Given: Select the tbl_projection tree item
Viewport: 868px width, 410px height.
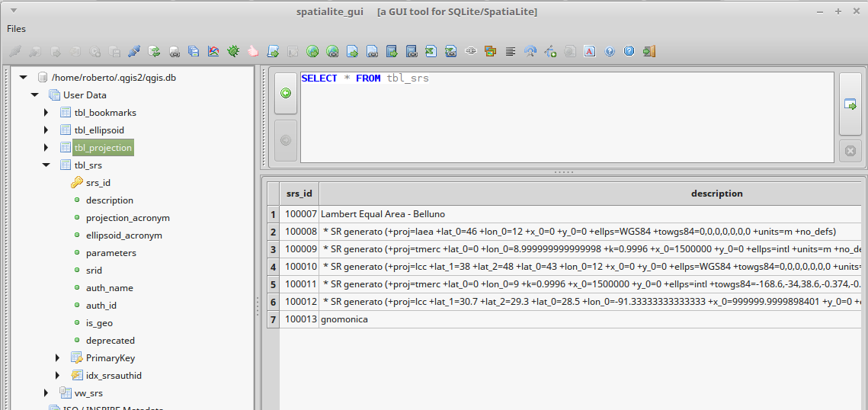Looking at the screenshot, I should point(104,148).
